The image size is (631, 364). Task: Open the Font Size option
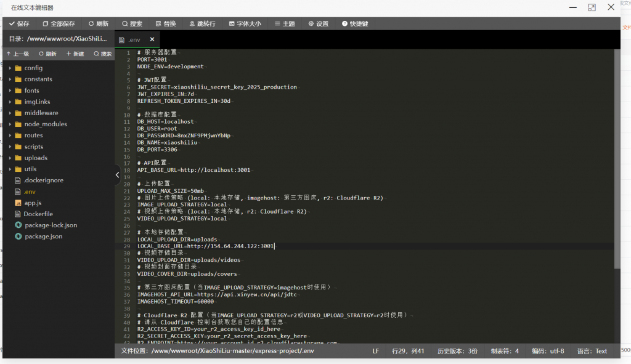coord(245,23)
